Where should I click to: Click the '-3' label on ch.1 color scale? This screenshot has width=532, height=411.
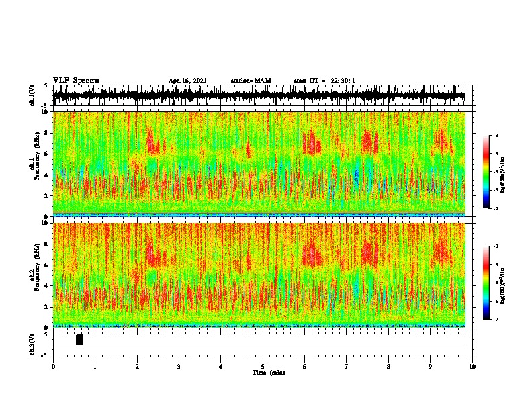tap(495, 136)
